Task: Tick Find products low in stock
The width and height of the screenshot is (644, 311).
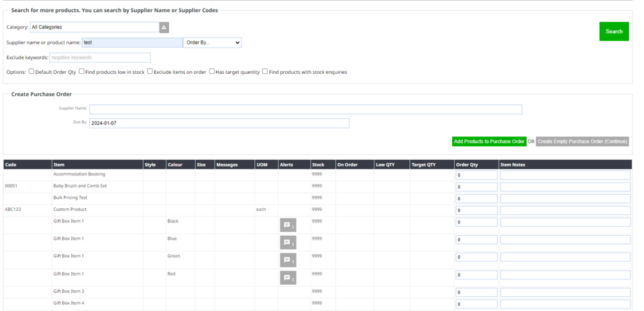Action: click(82, 71)
